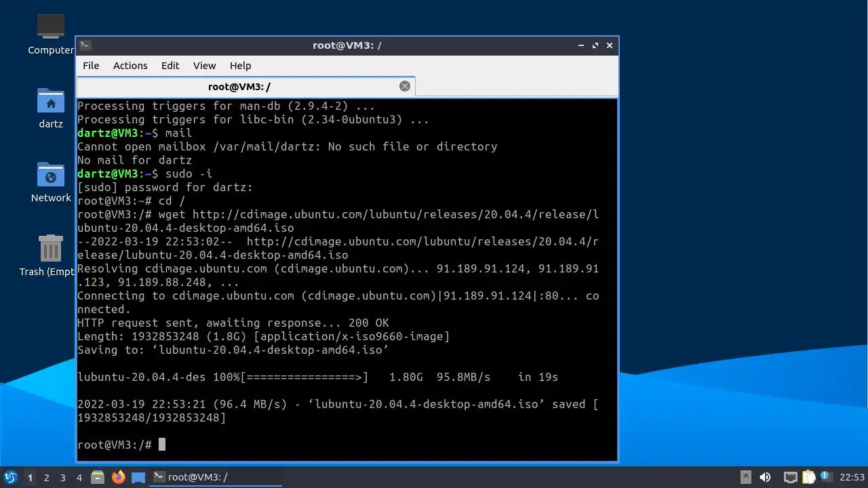Viewport: 868px width, 488px height.
Task: Close the terminal window
Action: click(x=610, y=45)
